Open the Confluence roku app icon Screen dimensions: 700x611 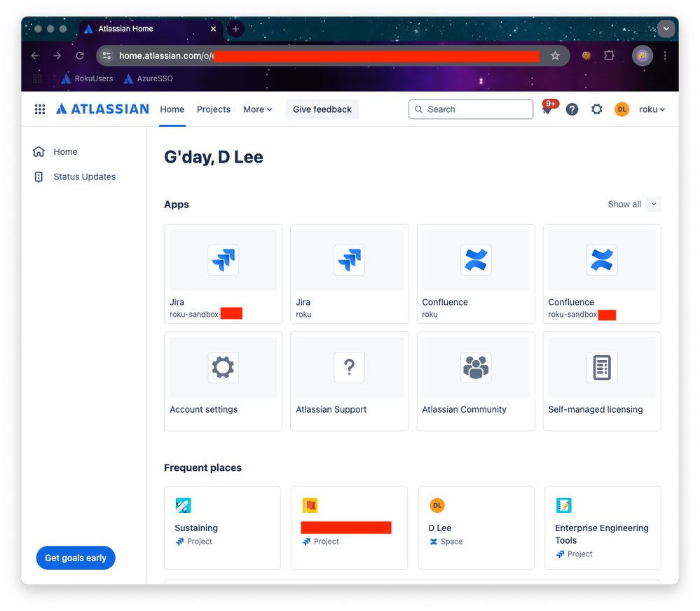(x=476, y=260)
